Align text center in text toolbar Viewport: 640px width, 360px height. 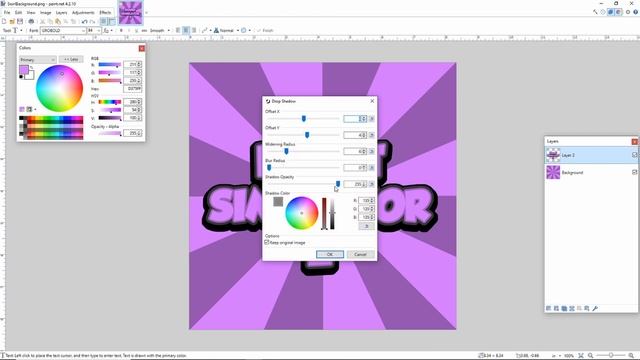tap(186, 31)
